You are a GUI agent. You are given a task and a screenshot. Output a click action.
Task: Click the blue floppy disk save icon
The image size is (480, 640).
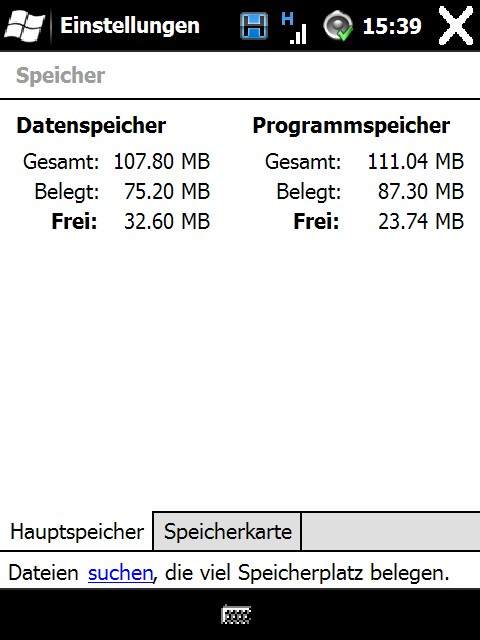pyautogui.click(x=254, y=26)
